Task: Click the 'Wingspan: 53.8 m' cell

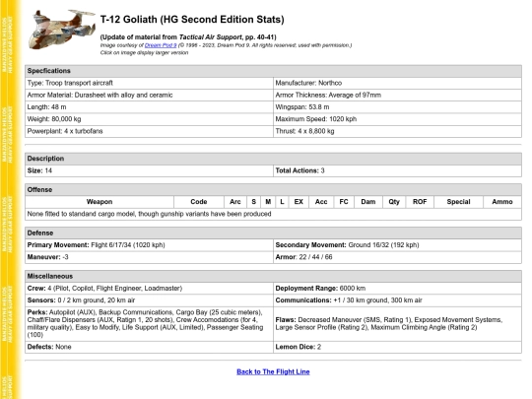Action: tap(397, 107)
